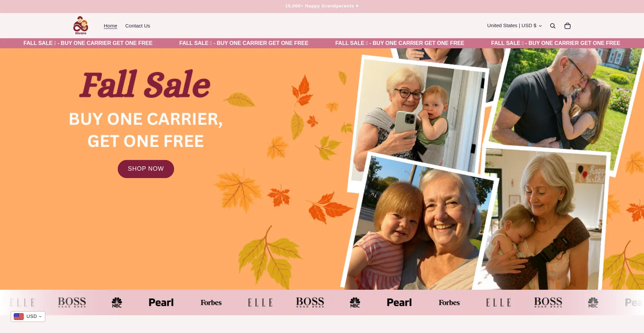Click the Nivaro logo in header
The height and width of the screenshot is (333, 644).
point(80,25)
